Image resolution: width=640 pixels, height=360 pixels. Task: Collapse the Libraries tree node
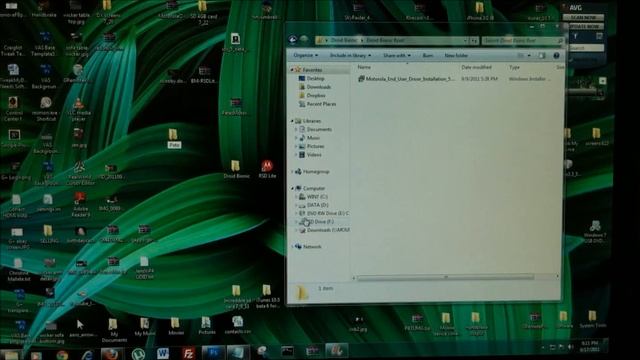(292, 121)
